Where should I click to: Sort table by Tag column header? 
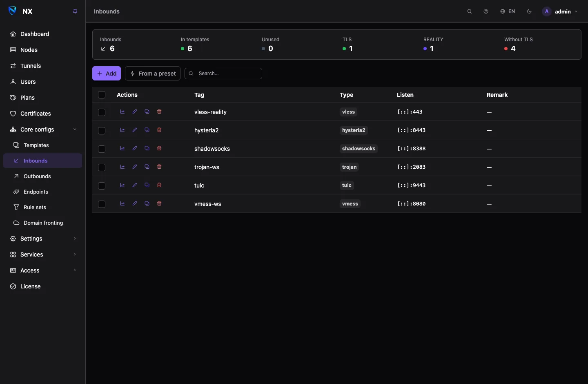[199, 95]
